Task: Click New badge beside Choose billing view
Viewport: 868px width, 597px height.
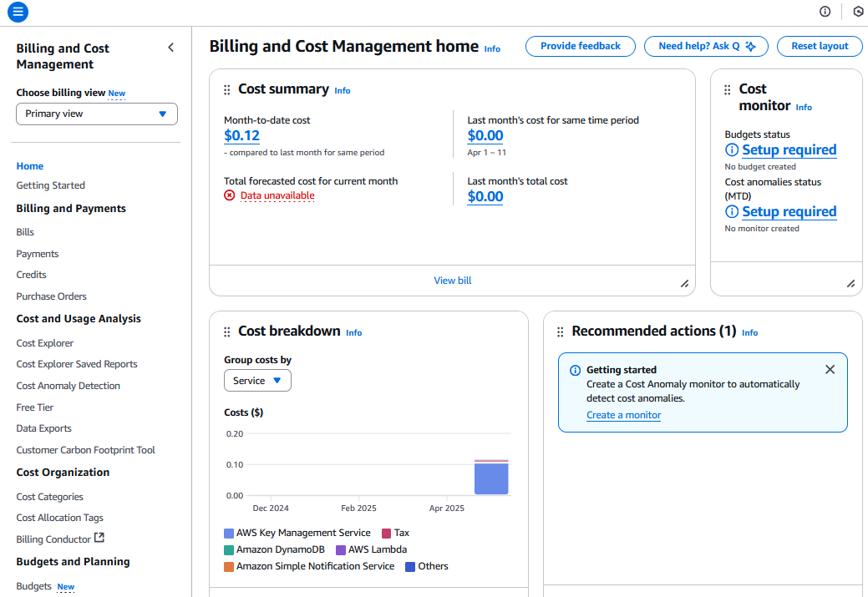Action: (117, 94)
